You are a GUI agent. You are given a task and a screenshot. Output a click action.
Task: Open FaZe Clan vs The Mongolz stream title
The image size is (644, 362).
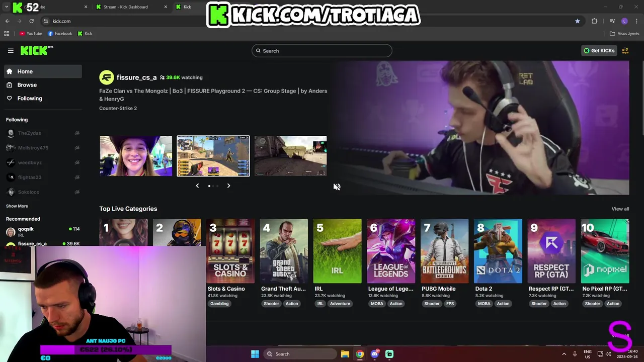pyautogui.click(x=213, y=95)
